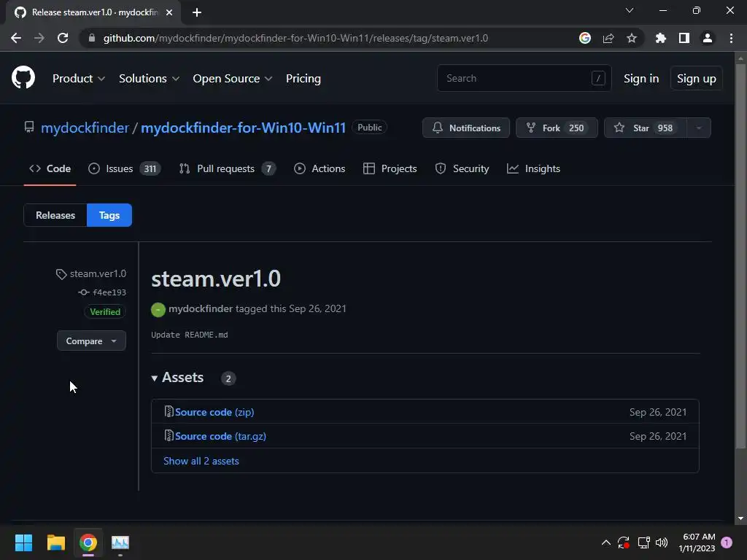The width and height of the screenshot is (747, 560).
Task: Launch File Explorer from taskbar
Action: coord(55,542)
